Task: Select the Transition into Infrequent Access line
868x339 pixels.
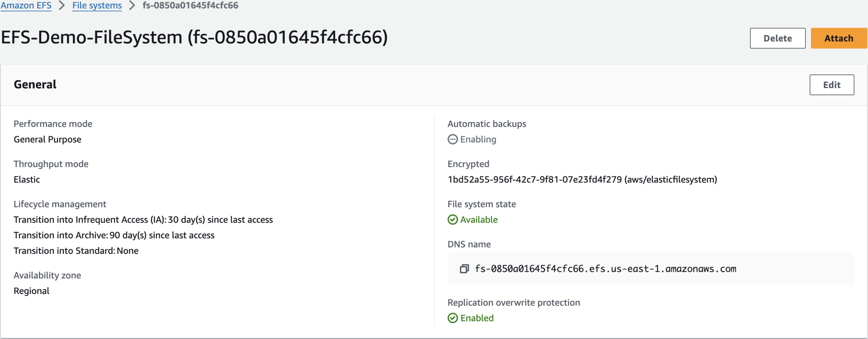Action: [x=143, y=220]
